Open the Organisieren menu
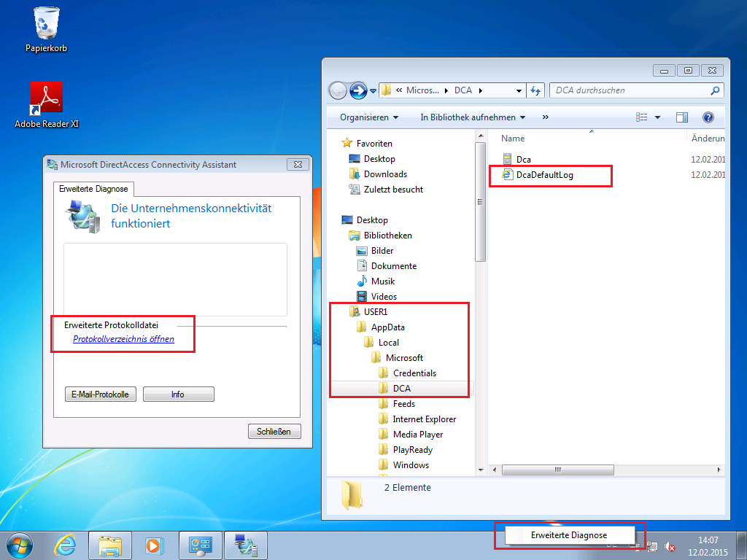The width and height of the screenshot is (747, 560). pos(369,117)
